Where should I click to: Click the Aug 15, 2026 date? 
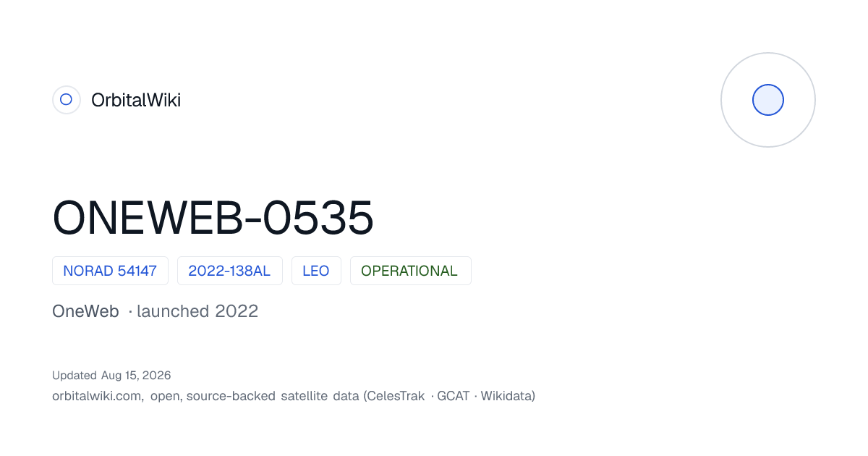pyautogui.click(x=136, y=375)
